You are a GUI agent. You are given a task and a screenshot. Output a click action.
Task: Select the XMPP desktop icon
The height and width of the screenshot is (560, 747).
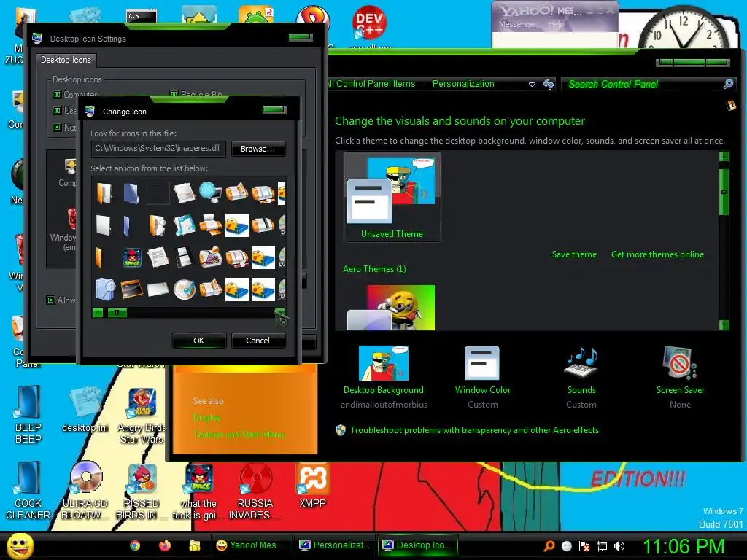tap(312, 486)
